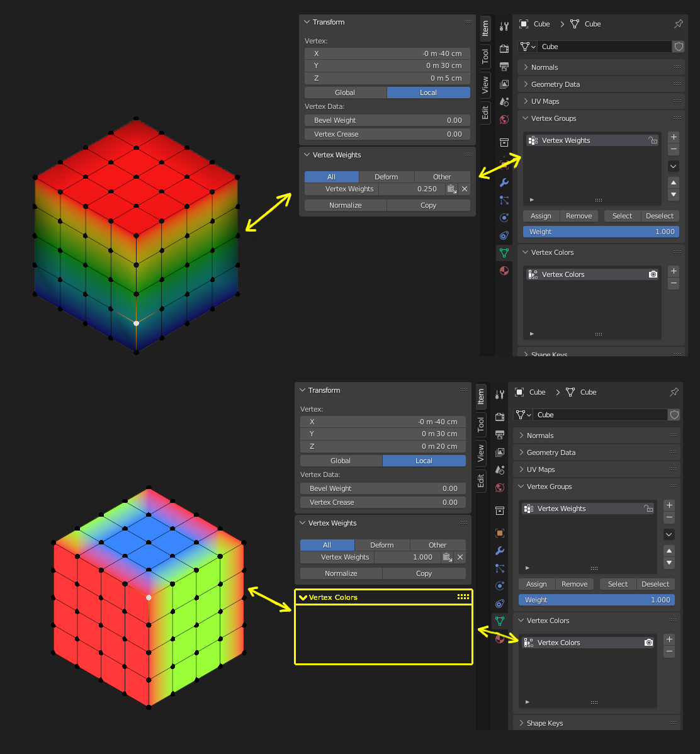Image resolution: width=700 pixels, height=754 pixels.
Task: Click paste icon beside 0.250 Vertex Weights value
Action: [451, 189]
